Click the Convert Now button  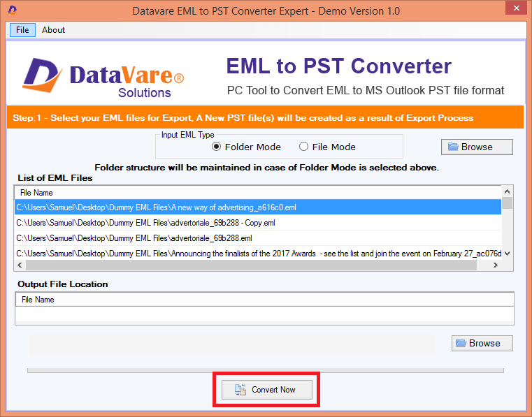[266, 390]
